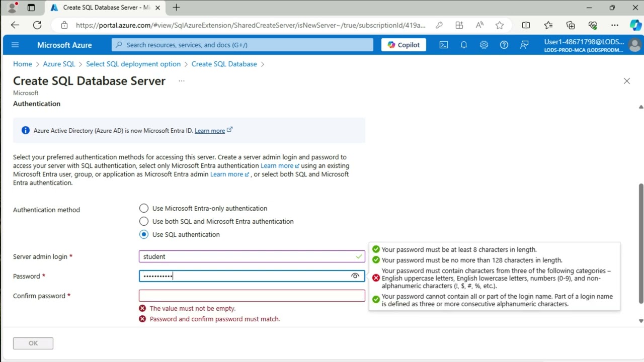Click the account avatar picture

click(x=634, y=45)
